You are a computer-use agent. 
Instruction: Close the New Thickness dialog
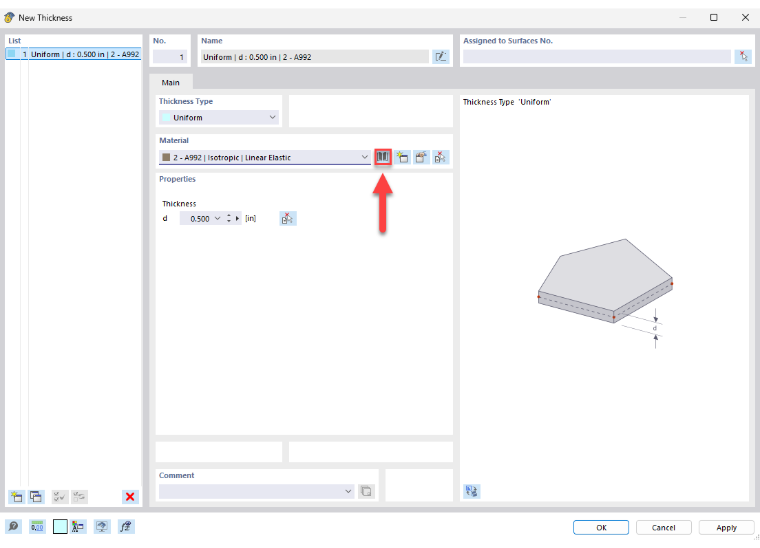point(745,17)
